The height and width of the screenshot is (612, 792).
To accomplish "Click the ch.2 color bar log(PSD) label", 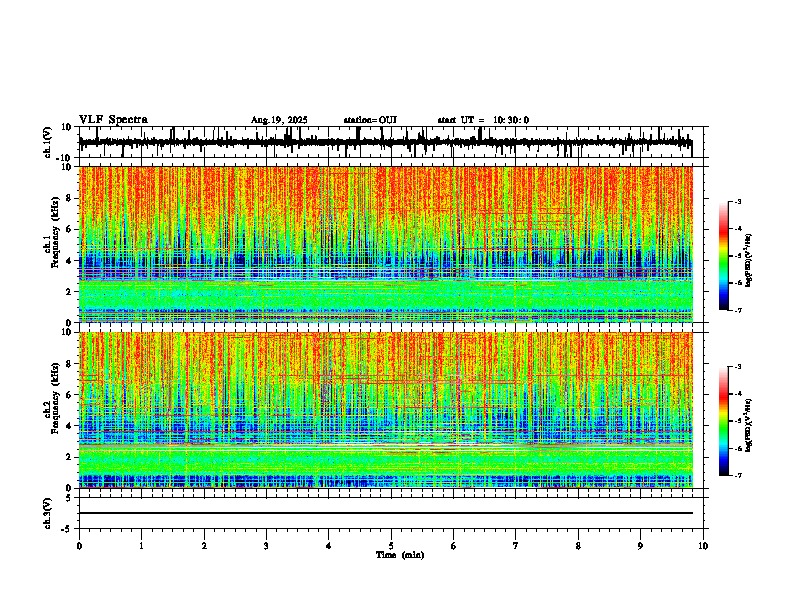I will (x=748, y=425).
